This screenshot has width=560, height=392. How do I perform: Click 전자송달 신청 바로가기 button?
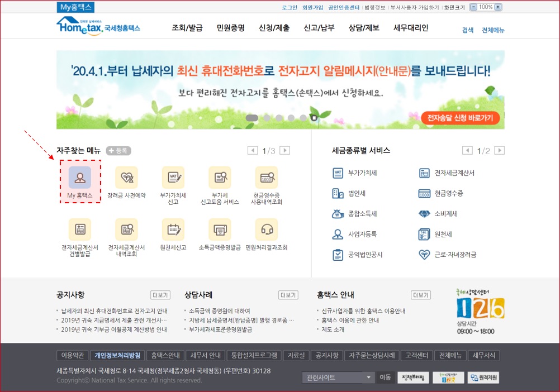click(461, 118)
